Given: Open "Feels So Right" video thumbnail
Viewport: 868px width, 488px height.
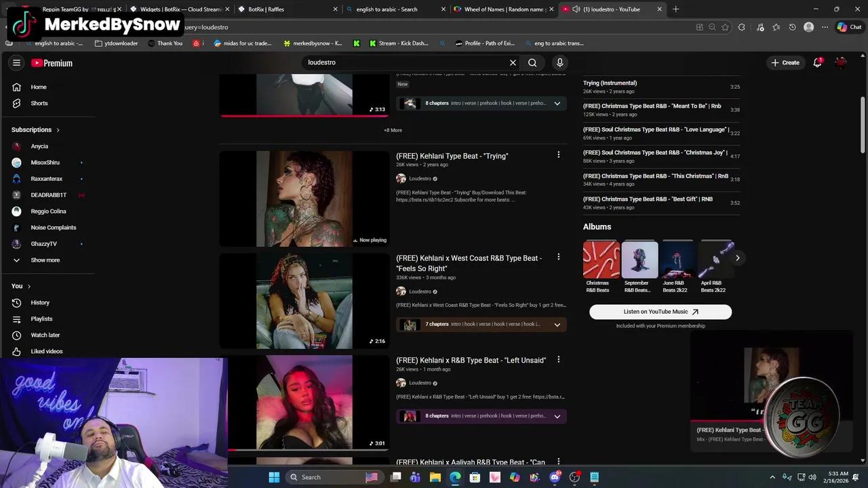Looking at the screenshot, I should (304, 301).
